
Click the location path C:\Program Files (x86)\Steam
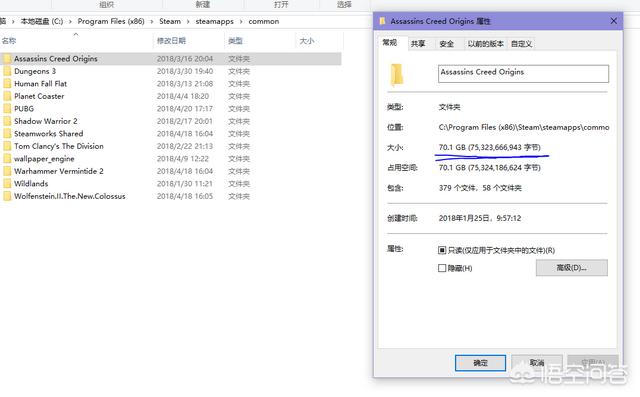(x=524, y=127)
